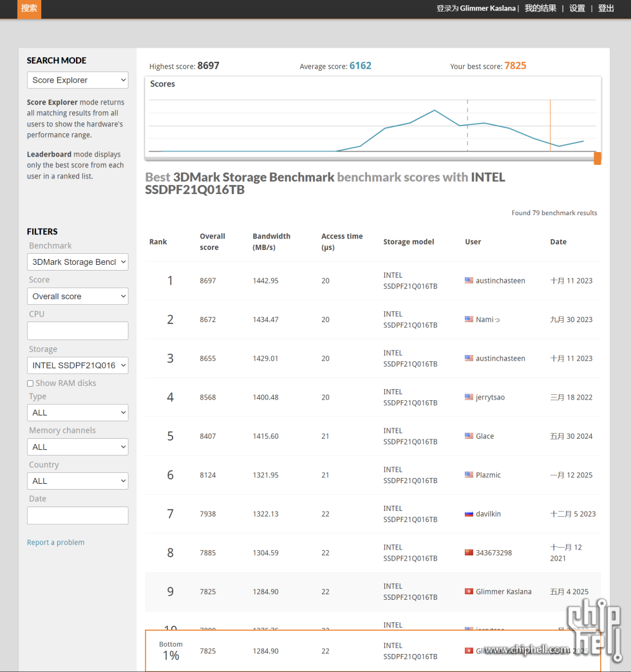Open user Glimmer Kaslana in the rank 9 row
The width and height of the screenshot is (631, 672).
(x=504, y=592)
